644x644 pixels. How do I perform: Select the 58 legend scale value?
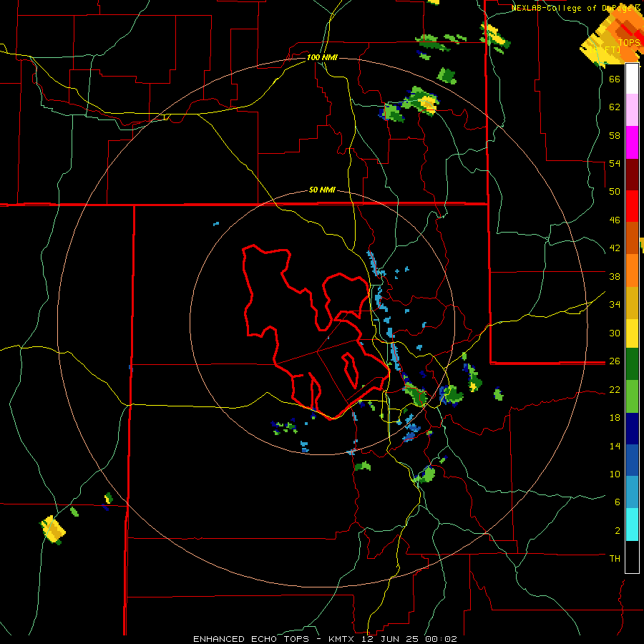point(615,135)
